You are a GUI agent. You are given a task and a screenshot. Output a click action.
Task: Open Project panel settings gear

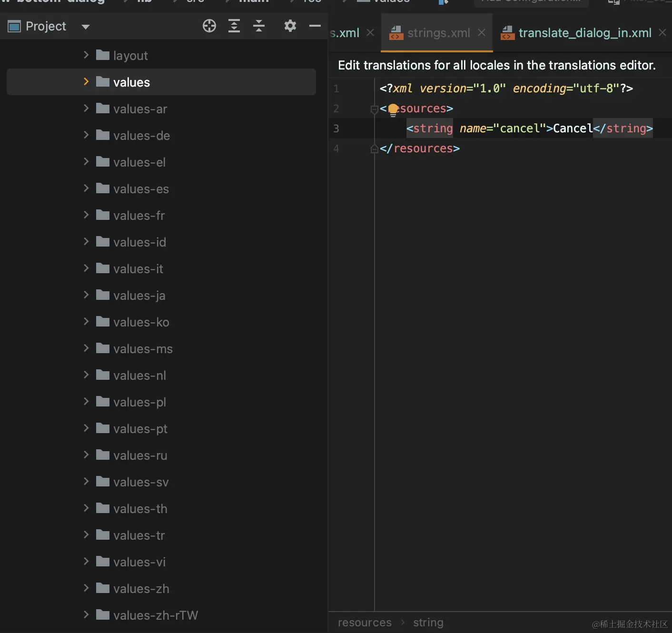pos(290,26)
